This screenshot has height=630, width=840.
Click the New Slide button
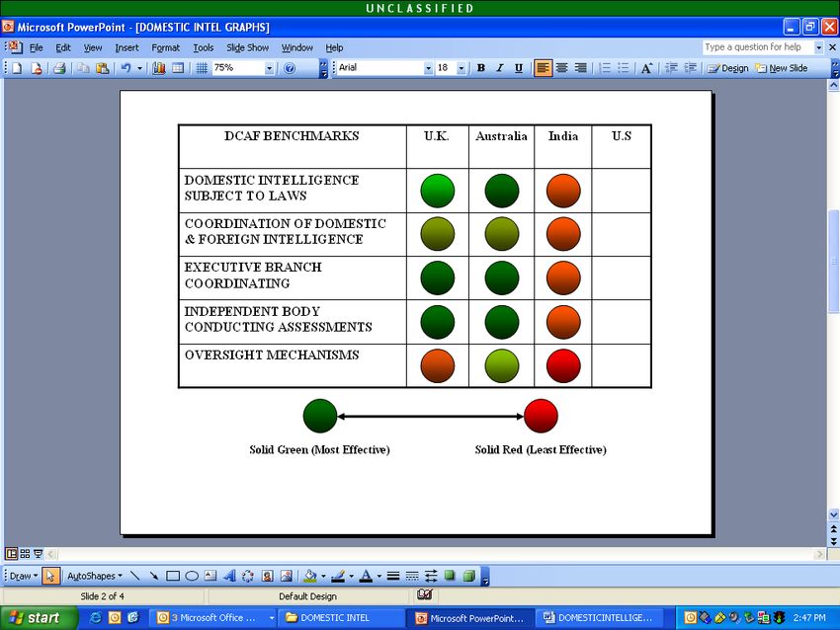(x=781, y=68)
